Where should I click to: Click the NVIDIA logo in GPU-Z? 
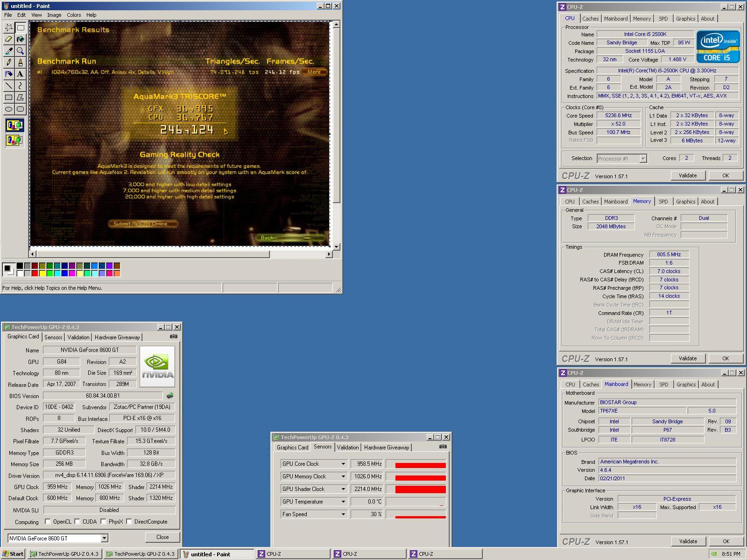pyautogui.click(x=157, y=366)
